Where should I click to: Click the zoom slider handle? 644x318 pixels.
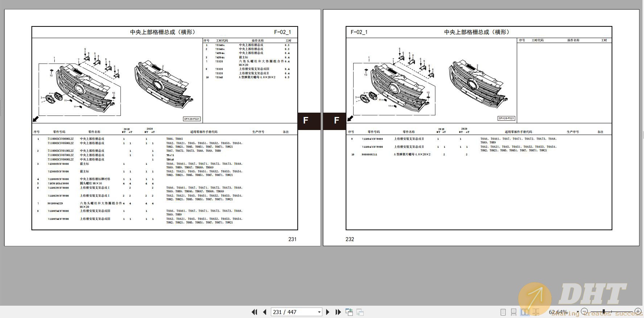click(x=604, y=311)
